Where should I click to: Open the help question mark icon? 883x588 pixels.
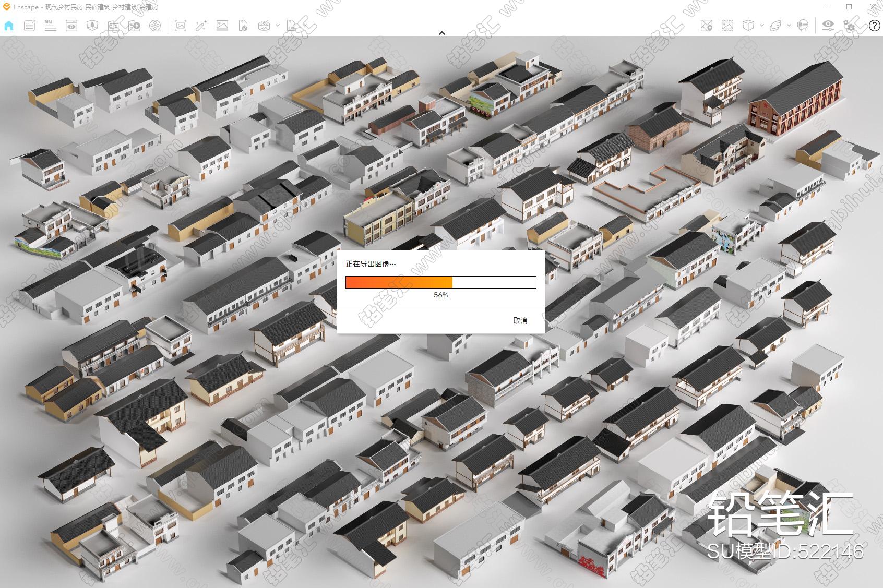coord(874,25)
